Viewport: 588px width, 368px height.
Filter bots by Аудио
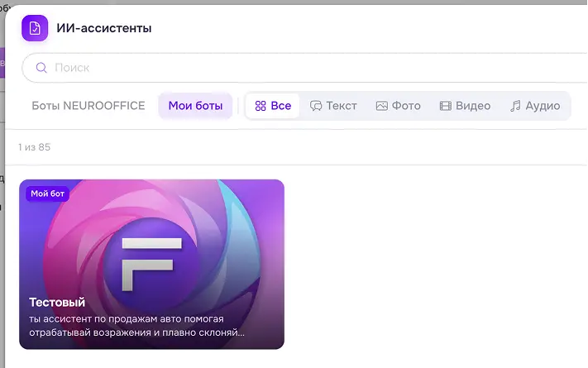coord(535,106)
